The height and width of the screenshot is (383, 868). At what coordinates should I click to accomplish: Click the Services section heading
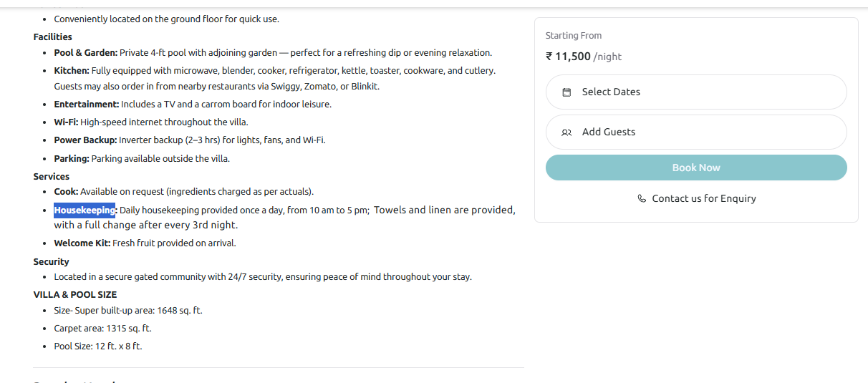pyautogui.click(x=51, y=176)
